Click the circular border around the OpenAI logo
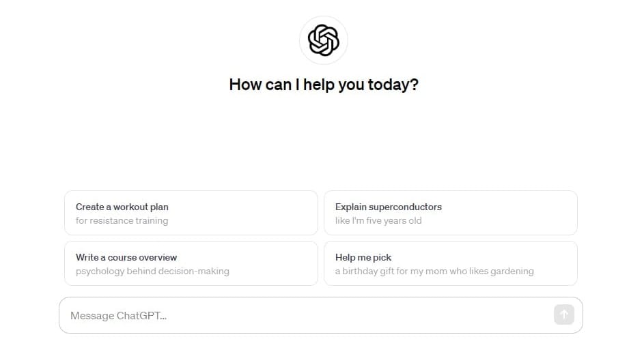Image resolution: width=644 pixels, height=352 pixels. point(324,17)
